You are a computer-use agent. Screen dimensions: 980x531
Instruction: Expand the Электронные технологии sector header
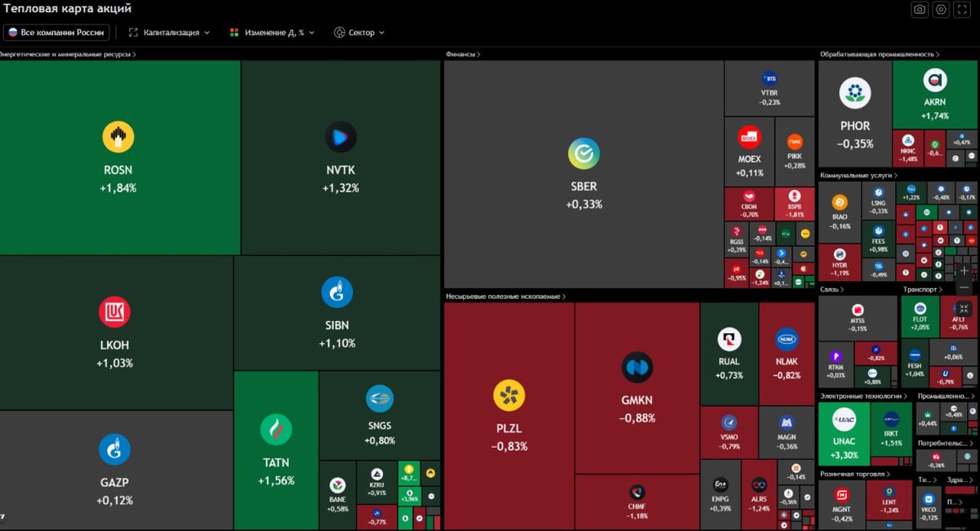862,395
